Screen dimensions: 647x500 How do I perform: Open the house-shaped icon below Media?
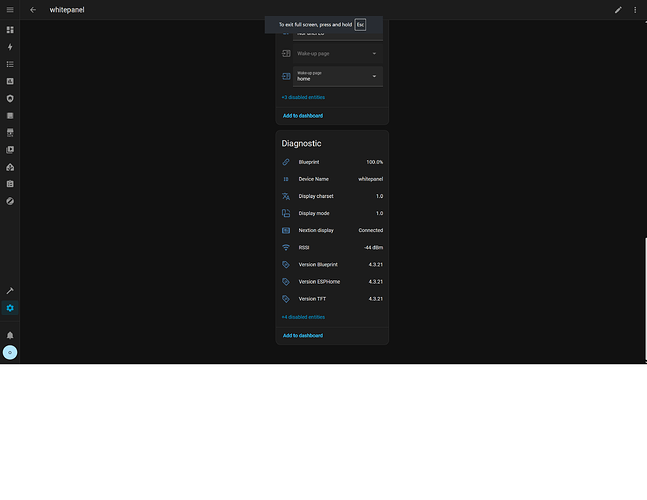[10, 167]
